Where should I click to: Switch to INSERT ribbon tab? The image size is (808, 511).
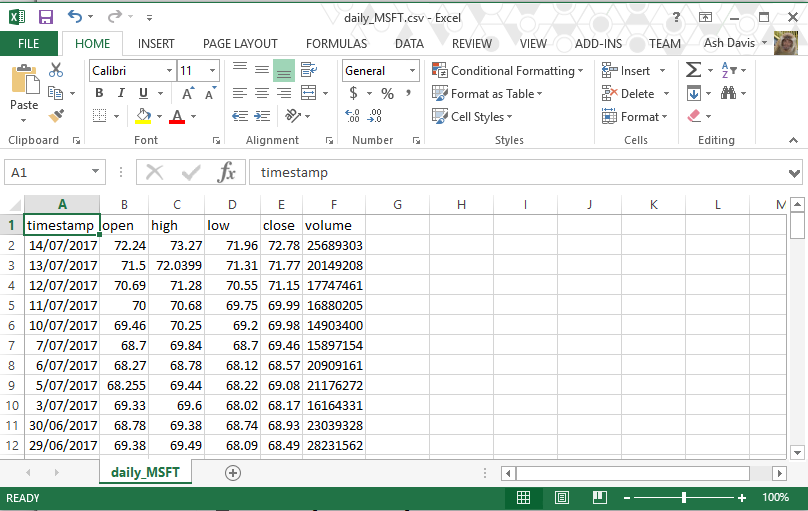point(156,44)
